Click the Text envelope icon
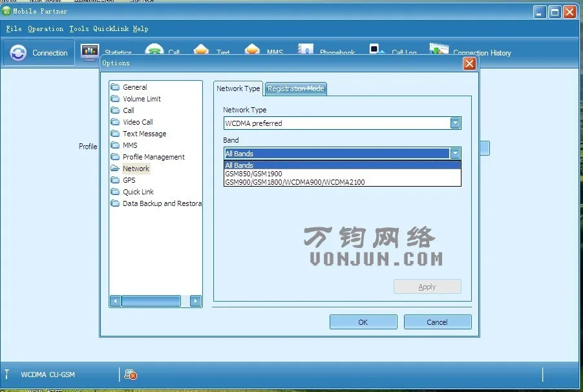The image size is (583, 392). pyautogui.click(x=201, y=49)
